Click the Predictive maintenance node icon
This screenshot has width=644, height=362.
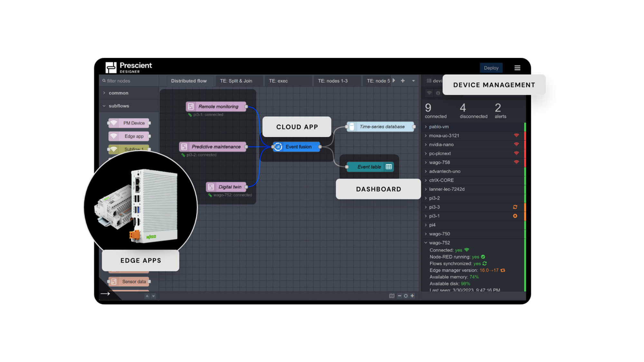(184, 147)
